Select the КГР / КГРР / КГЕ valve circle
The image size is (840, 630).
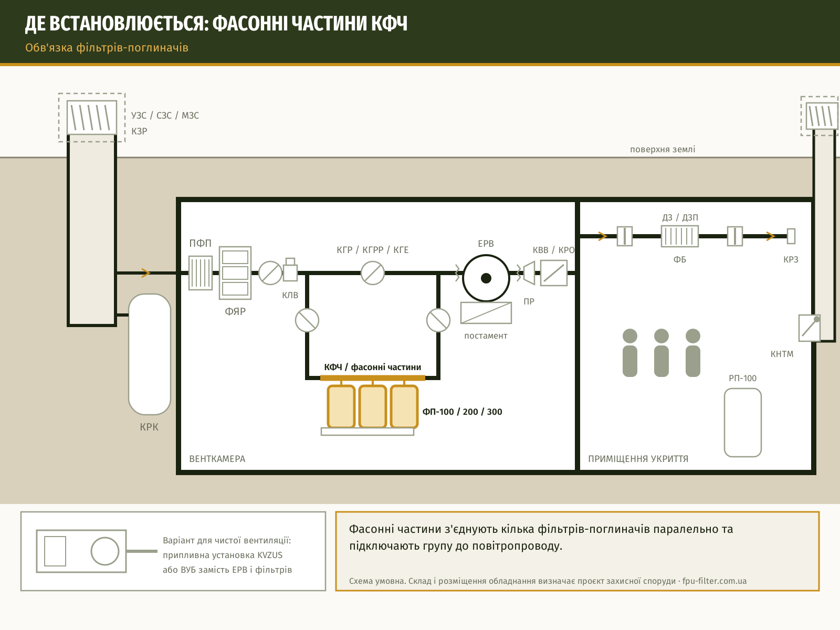[373, 273]
